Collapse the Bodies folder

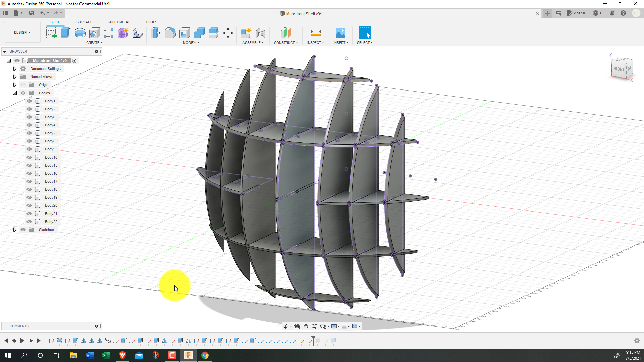point(15,93)
